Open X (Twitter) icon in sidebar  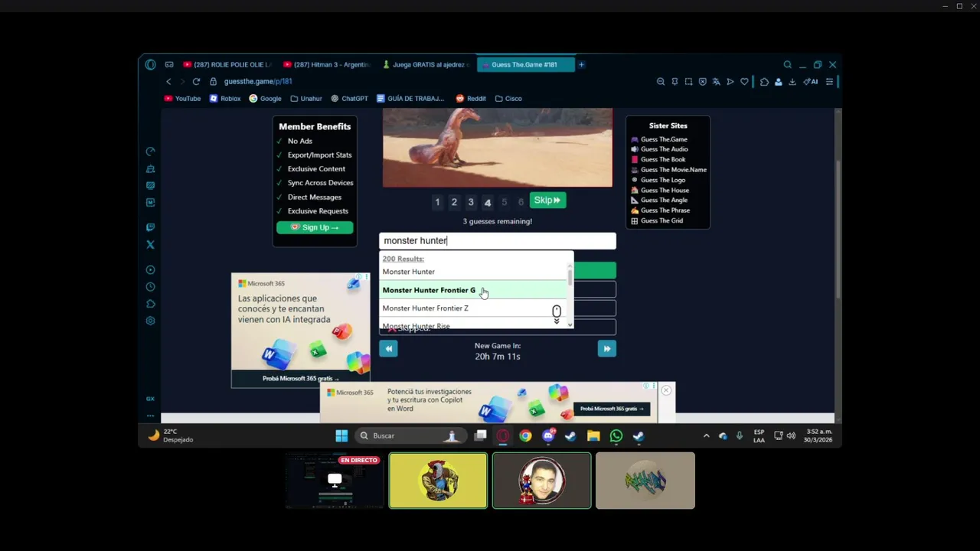150,245
